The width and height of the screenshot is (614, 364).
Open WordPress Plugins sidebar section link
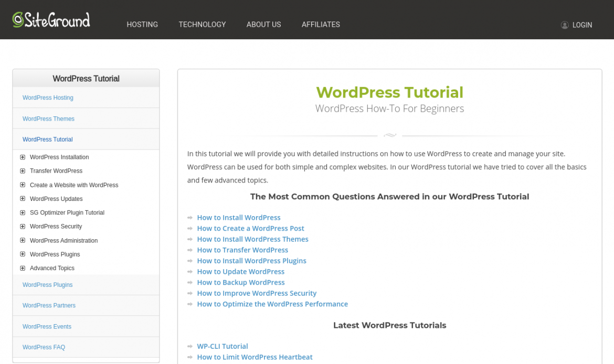point(47,285)
